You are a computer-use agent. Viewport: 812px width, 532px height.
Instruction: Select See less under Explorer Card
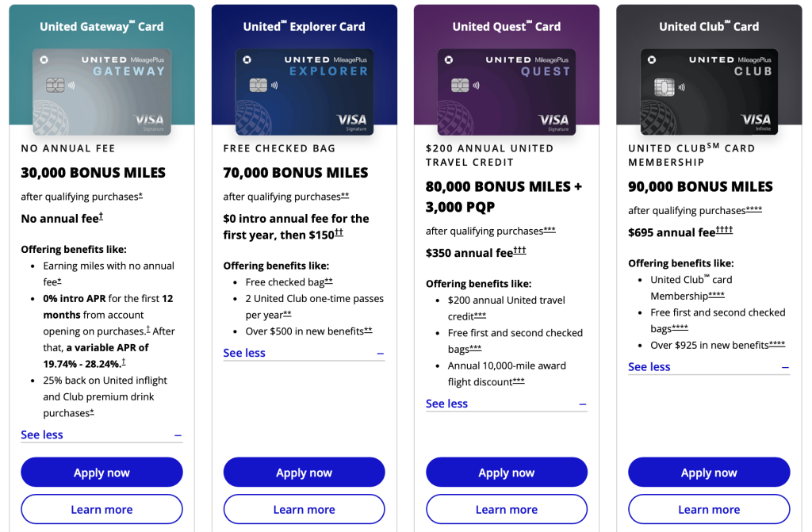coord(244,354)
